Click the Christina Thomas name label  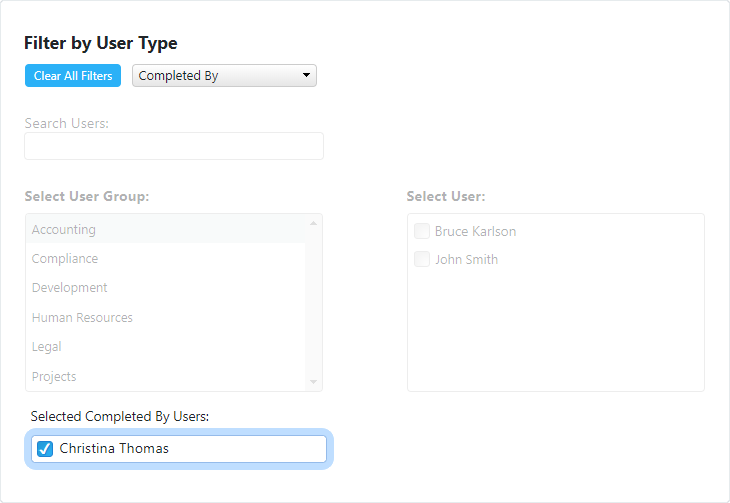click(x=114, y=449)
